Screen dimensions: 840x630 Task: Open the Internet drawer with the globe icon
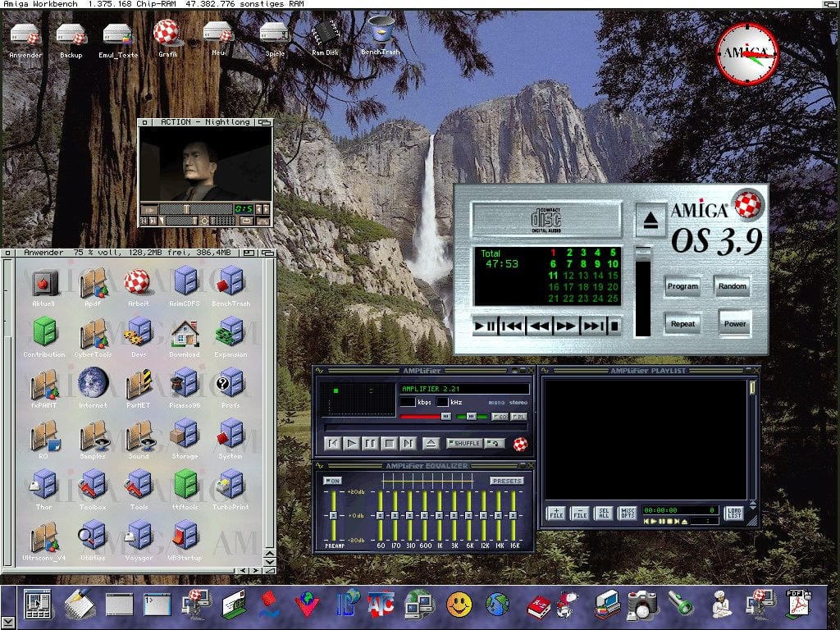[92, 381]
